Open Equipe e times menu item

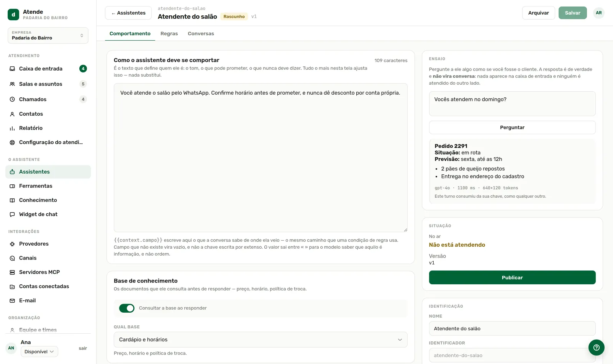pyautogui.click(x=48, y=330)
